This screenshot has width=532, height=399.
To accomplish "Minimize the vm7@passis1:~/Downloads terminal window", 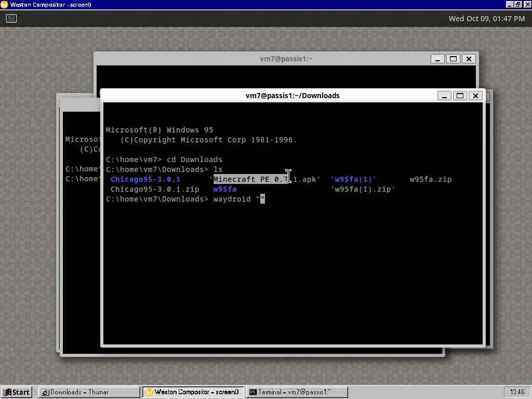I will [444, 96].
